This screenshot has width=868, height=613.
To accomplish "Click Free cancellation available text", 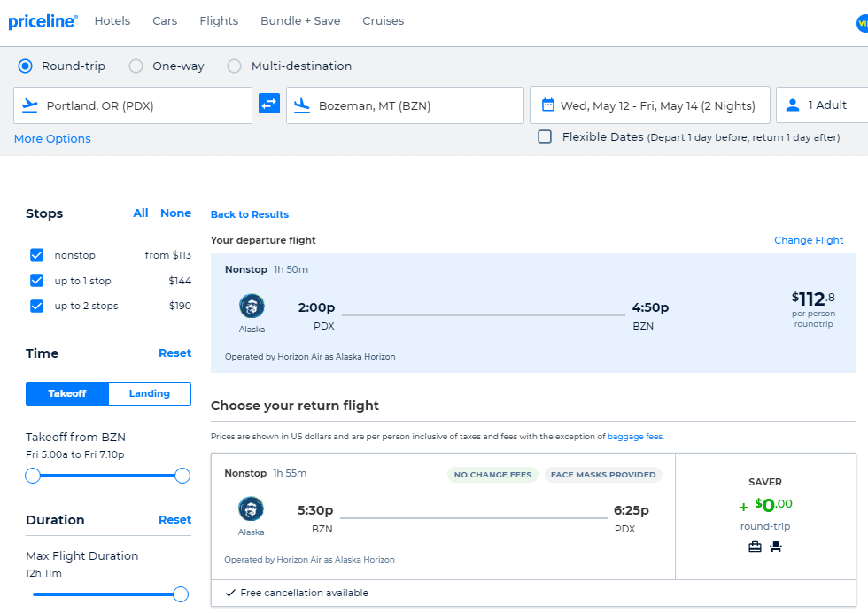I will pyautogui.click(x=305, y=593).
